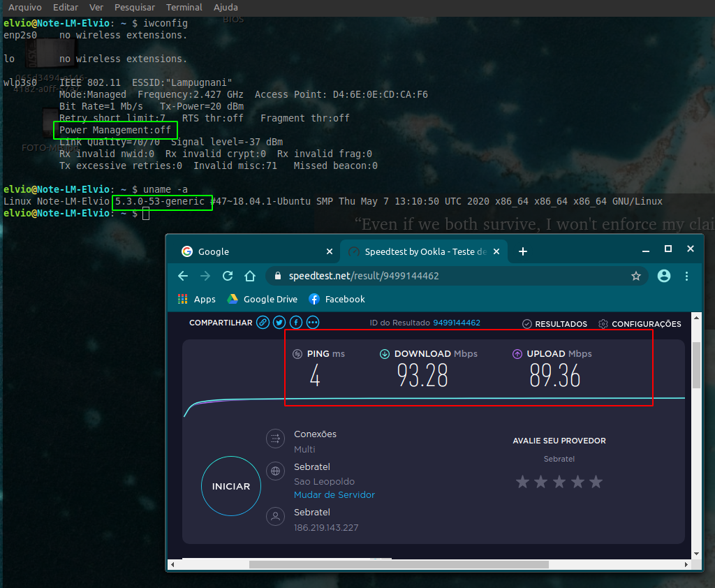Open the Ajuda menu in terminal
Image resolution: width=715 pixels, height=588 pixels.
226,7
